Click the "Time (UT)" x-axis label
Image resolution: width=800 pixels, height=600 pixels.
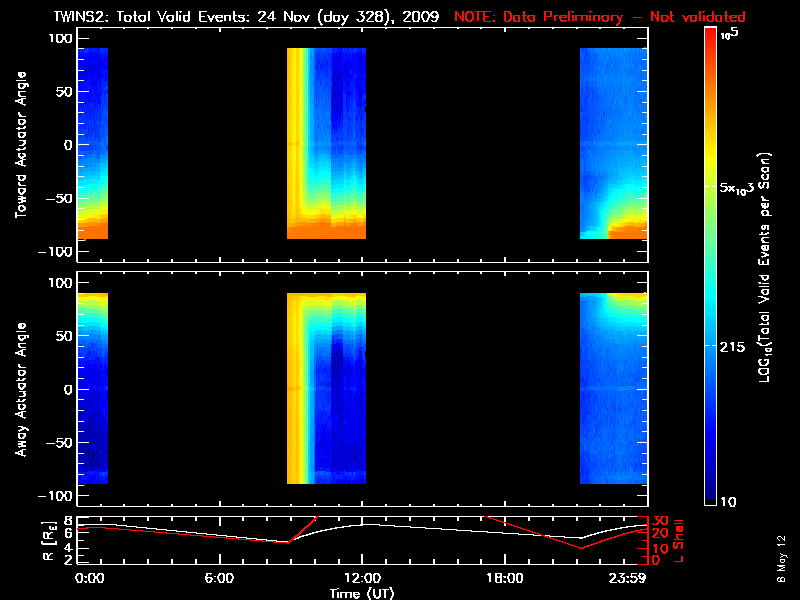(x=362, y=593)
